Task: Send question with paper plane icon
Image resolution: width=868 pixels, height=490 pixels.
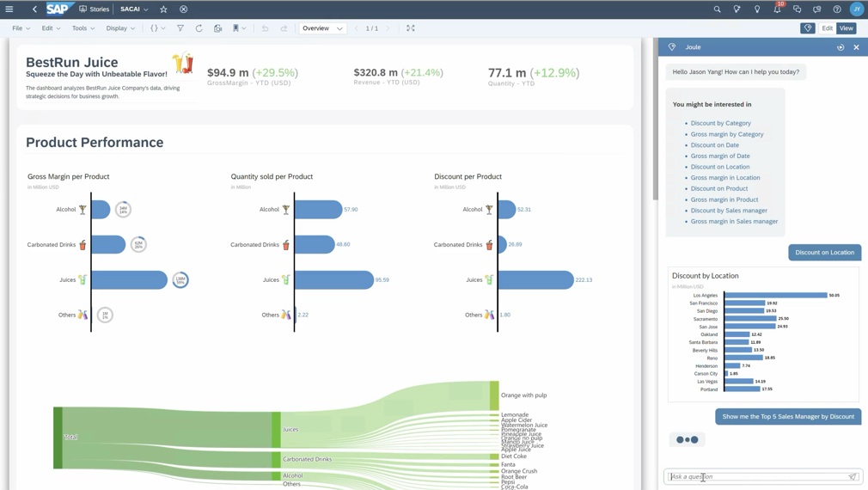Action: pos(853,476)
